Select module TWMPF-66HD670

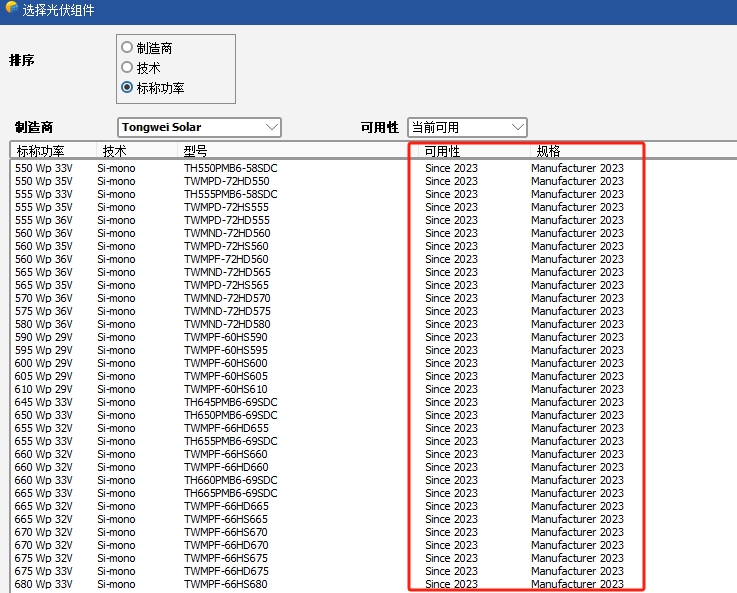tap(227, 545)
